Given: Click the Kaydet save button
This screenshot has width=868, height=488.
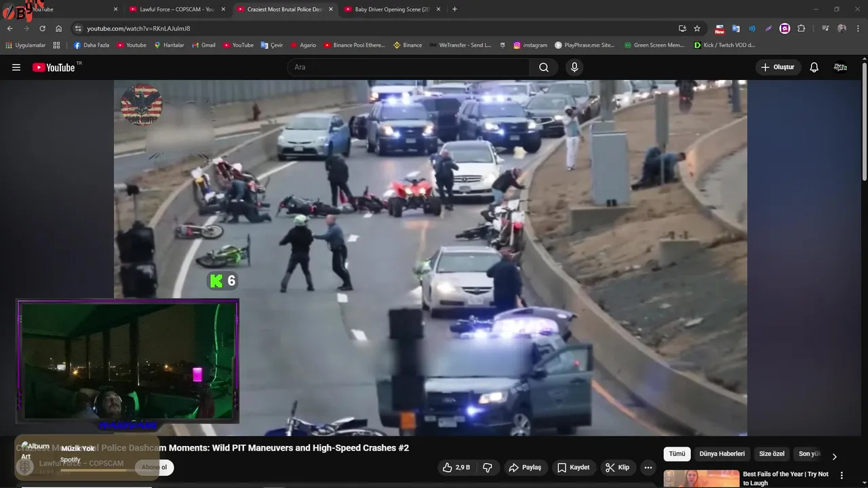Looking at the screenshot, I should coord(574,468).
